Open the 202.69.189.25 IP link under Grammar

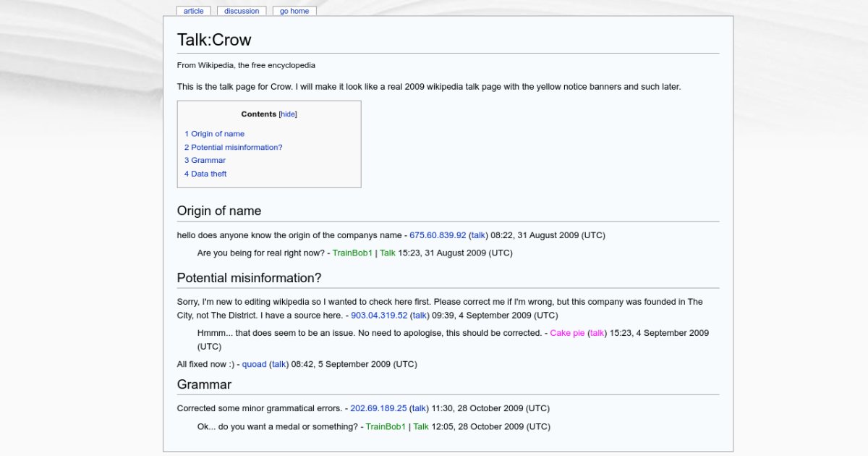click(380, 408)
